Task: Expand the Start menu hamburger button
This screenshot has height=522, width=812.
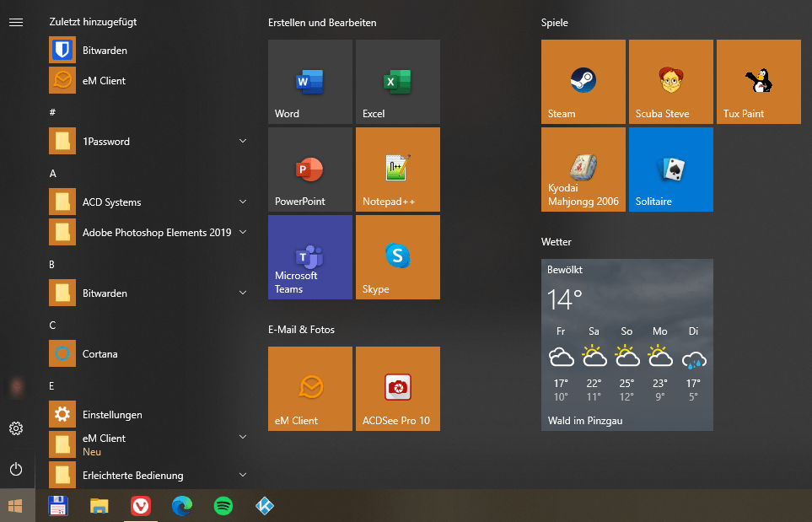Action: click(x=16, y=22)
